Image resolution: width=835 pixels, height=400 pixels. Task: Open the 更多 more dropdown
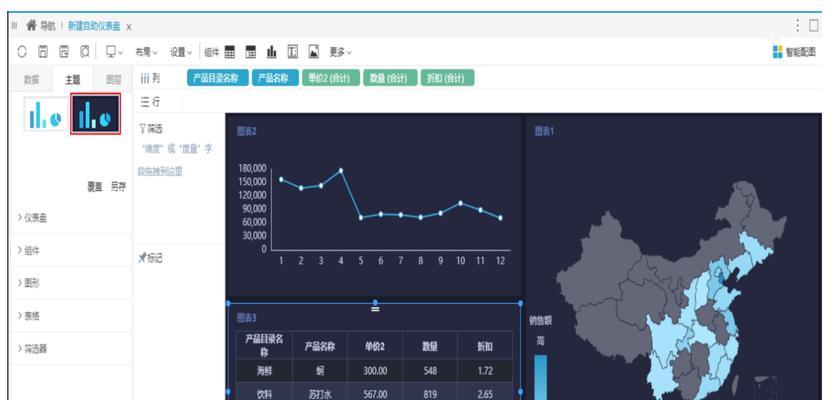340,52
